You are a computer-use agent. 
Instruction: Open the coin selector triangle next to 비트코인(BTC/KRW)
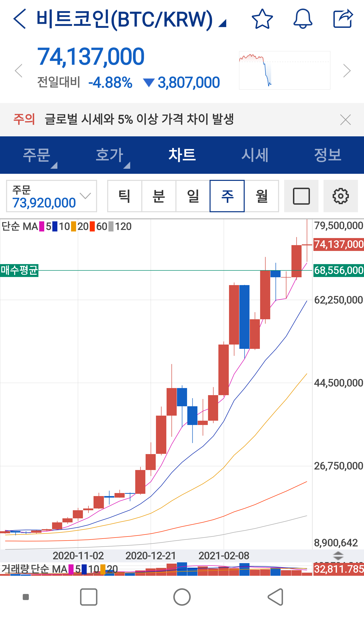222,23
